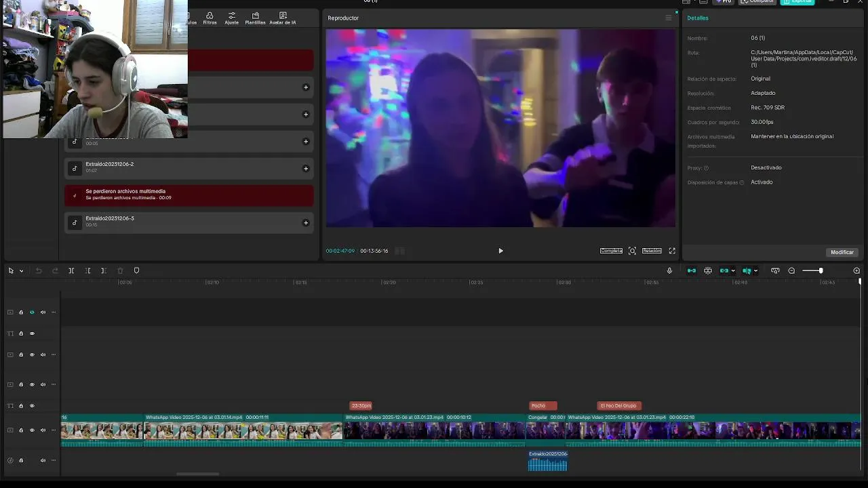Screen dimensions: 868x488
Task: Click the Modificar button
Action: (x=842, y=252)
